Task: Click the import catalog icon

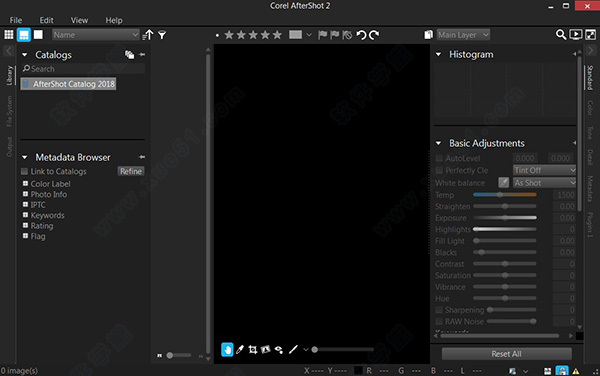Action: [130, 55]
